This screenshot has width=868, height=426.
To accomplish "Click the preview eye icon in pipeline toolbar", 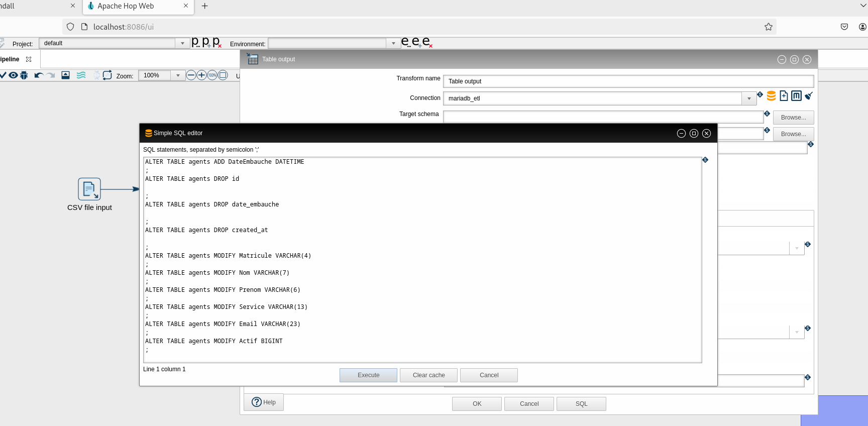I will click(x=13, y=75).
